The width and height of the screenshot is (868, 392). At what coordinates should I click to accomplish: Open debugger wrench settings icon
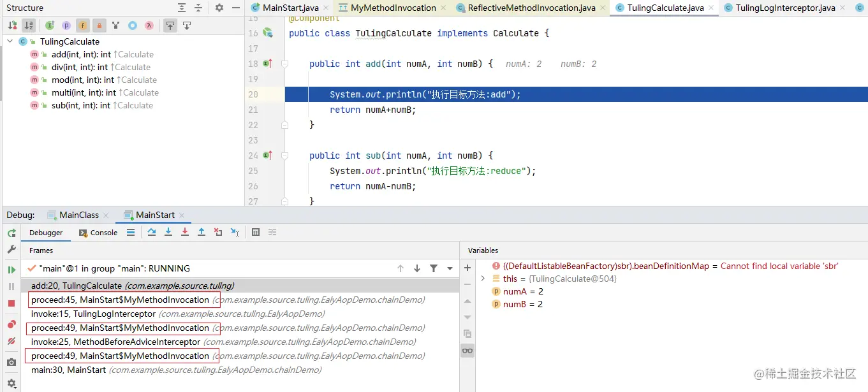tap(11, 249)
